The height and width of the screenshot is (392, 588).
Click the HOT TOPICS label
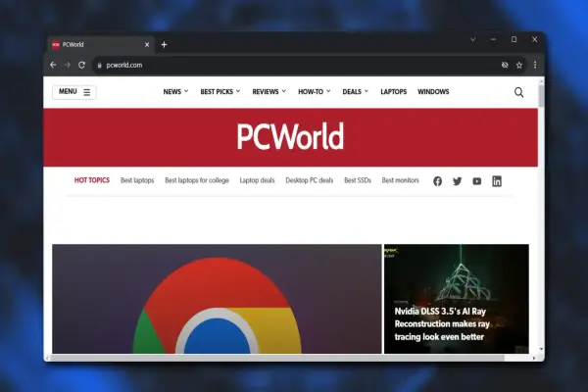pyautogui.click(x=92, y=180)
